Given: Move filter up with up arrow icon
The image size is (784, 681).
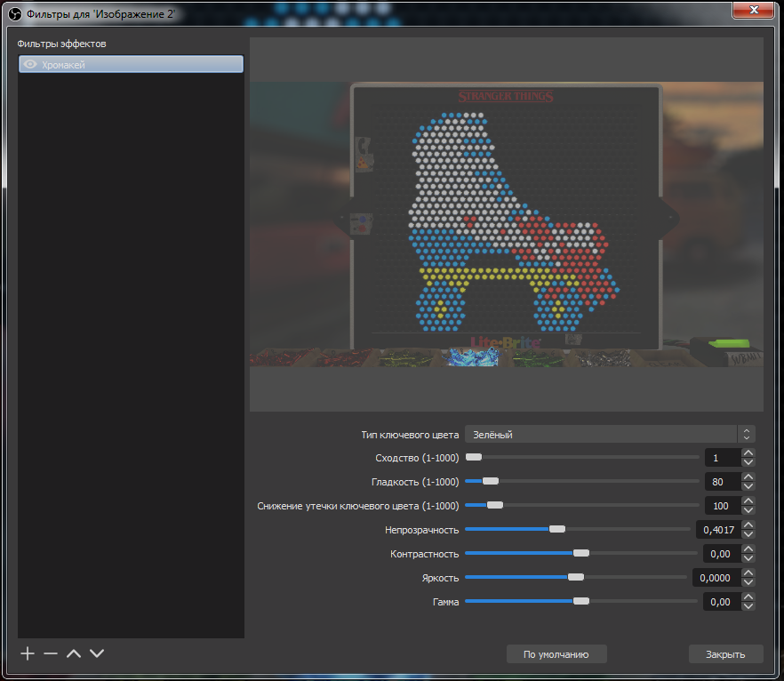Looking at the screenshot, I should point(74,653).
